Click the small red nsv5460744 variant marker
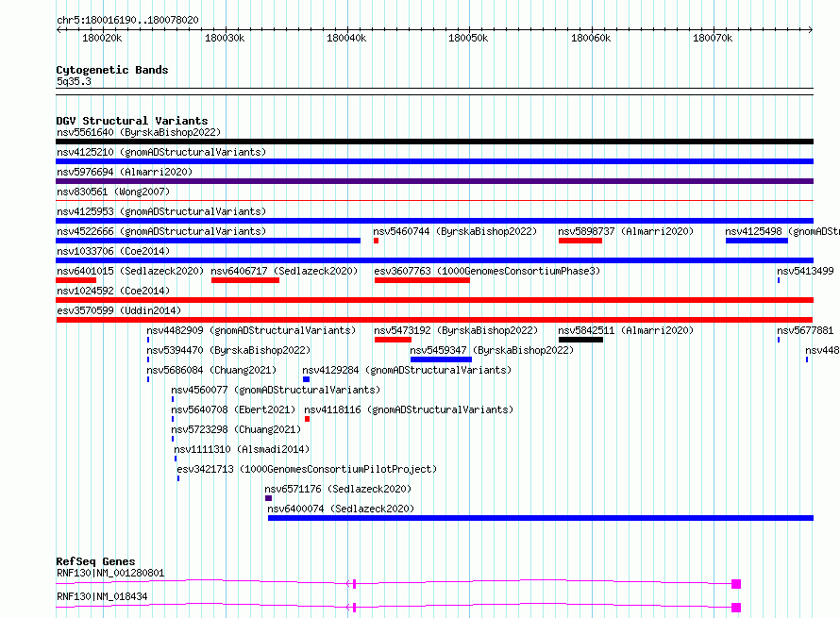 (376, 241)
